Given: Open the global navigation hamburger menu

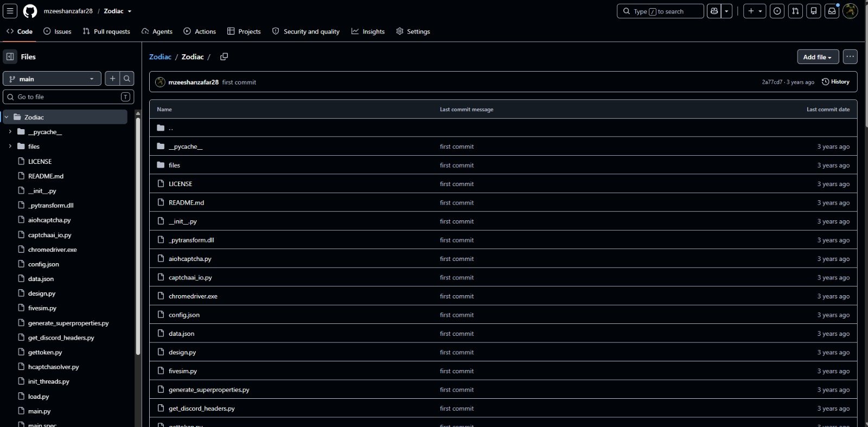Looking at the screenshot, I should click(10, 11).
